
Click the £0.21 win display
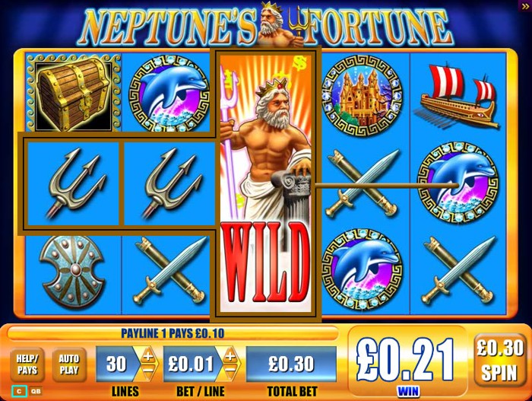coord(407,361)
